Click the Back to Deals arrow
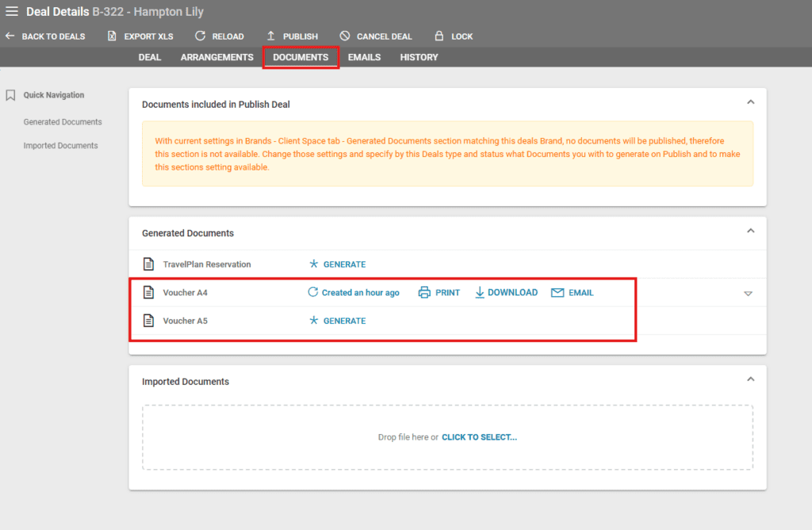This screenshot has width=812, height=530. pos(10,36)
